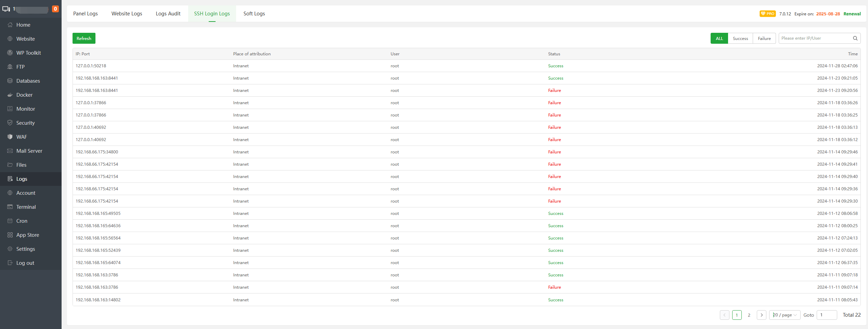Click the Docker whale icon
The height and width of the screenshot is (329, 868).
10,95
